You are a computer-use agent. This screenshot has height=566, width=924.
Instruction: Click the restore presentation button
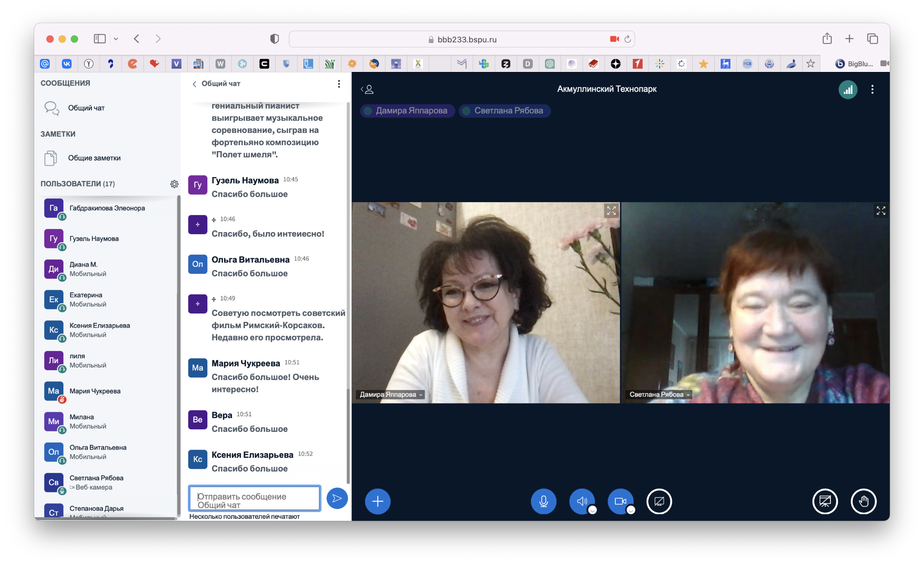pyautogui.click(x=825, y=501)
